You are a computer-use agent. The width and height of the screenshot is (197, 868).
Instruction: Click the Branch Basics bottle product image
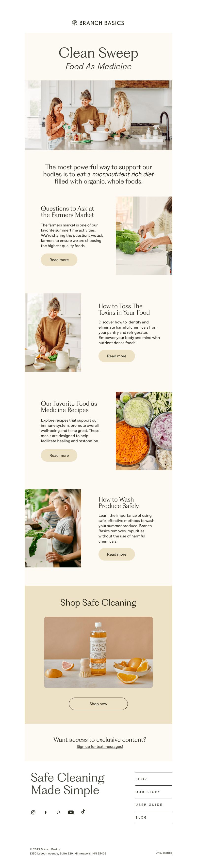(x=98, y=652)
